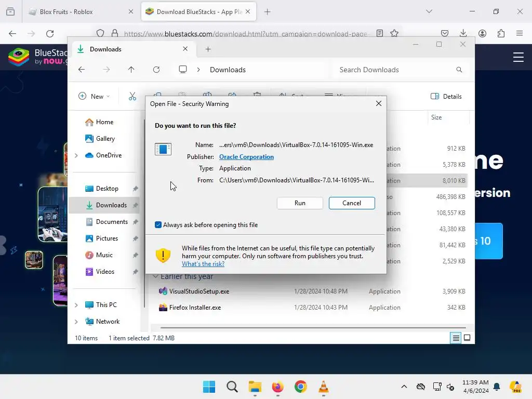Toggle reader view in Firefox

380,33
